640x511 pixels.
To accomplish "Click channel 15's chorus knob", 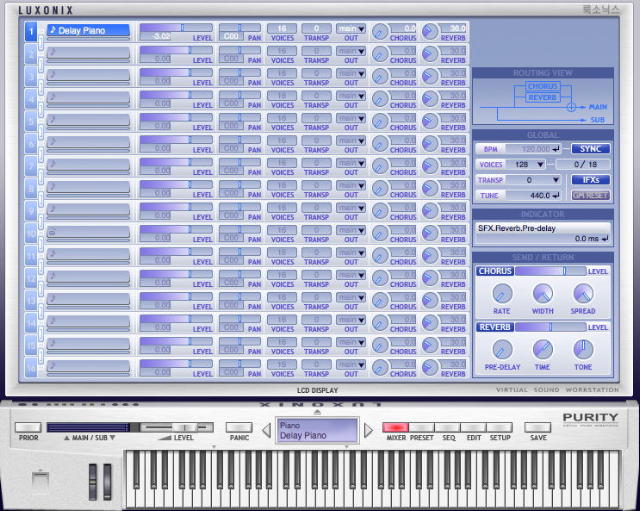I will [x=380, y=345].
